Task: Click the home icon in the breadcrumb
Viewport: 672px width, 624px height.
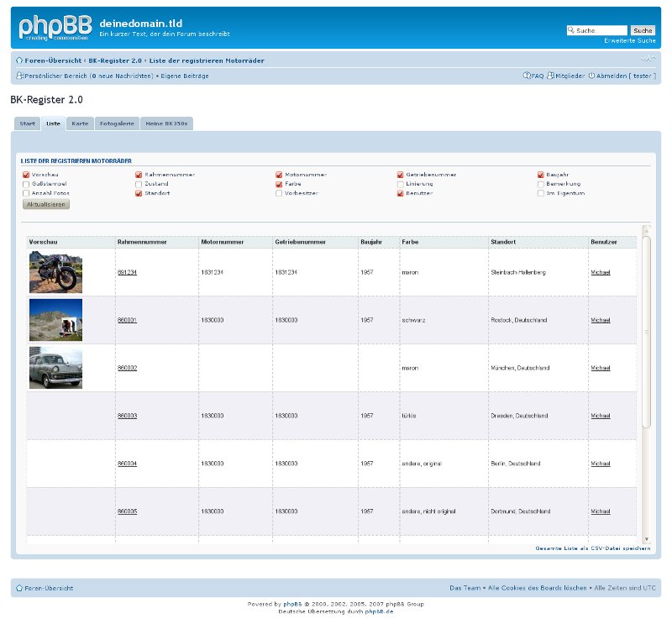Action: (18, 60)
